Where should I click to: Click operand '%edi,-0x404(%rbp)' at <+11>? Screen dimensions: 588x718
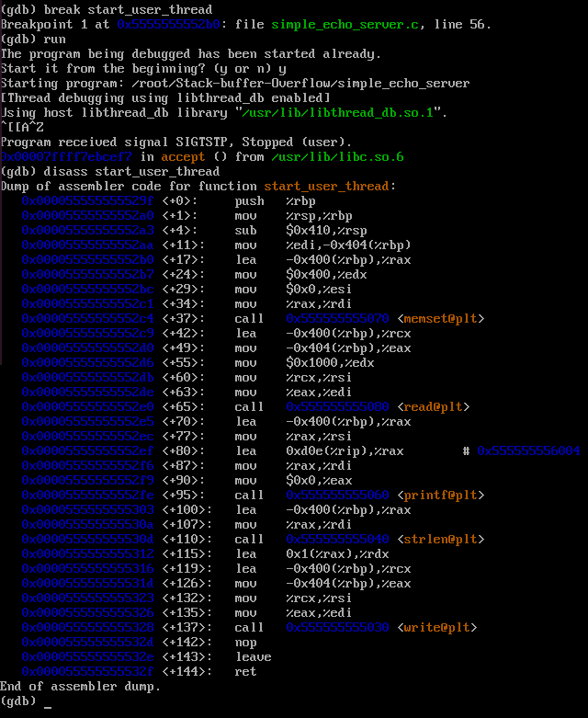[348, 245]
